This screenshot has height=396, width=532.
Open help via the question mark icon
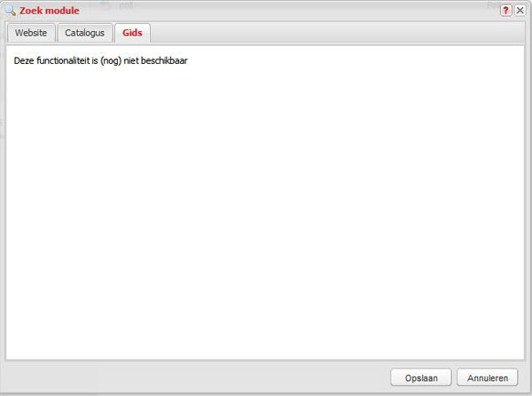505,11
